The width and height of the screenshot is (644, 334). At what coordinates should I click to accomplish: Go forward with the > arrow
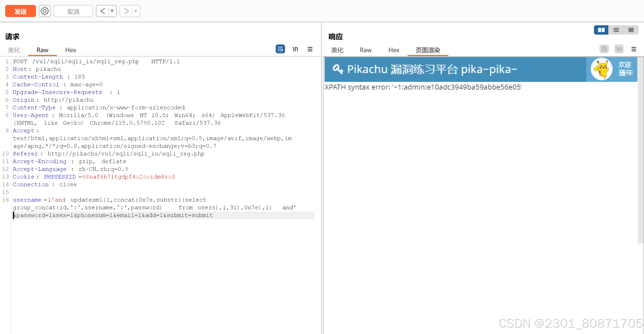[126, 11]
